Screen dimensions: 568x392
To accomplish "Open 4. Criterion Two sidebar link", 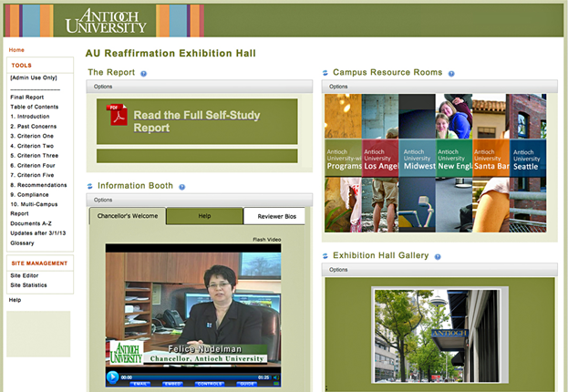I will [x=32, y=146].
